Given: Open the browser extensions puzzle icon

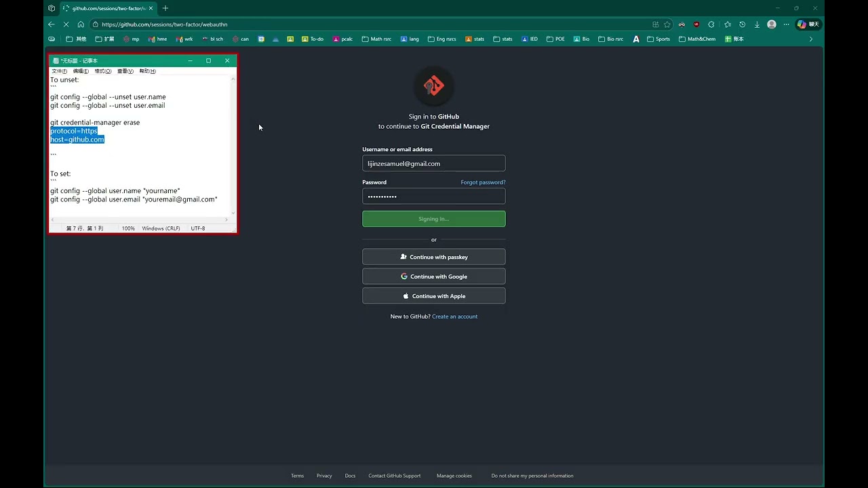Looking at the screenshot, I should pyautogui.click(x=712, y=24).
